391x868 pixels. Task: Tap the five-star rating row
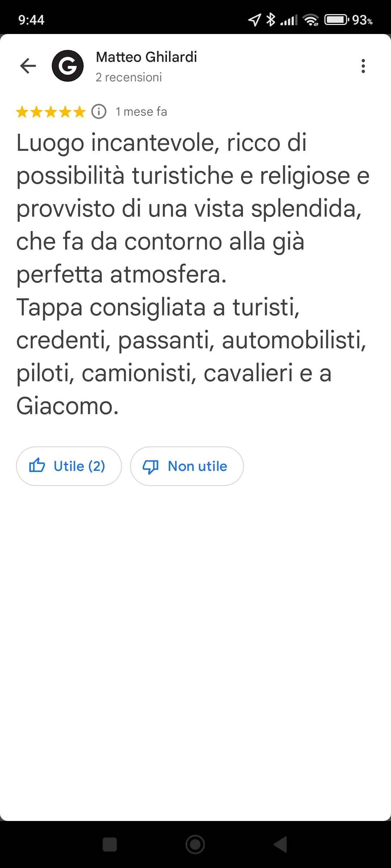(x=51, y=112)
